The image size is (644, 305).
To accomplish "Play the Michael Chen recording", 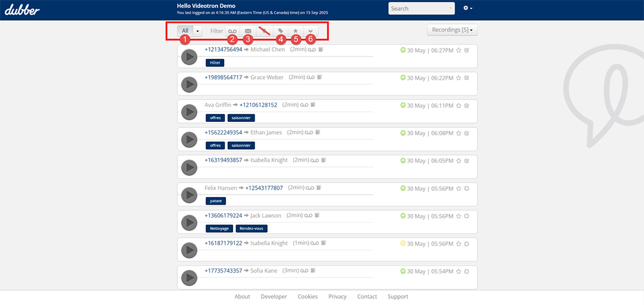I will 189,57.
